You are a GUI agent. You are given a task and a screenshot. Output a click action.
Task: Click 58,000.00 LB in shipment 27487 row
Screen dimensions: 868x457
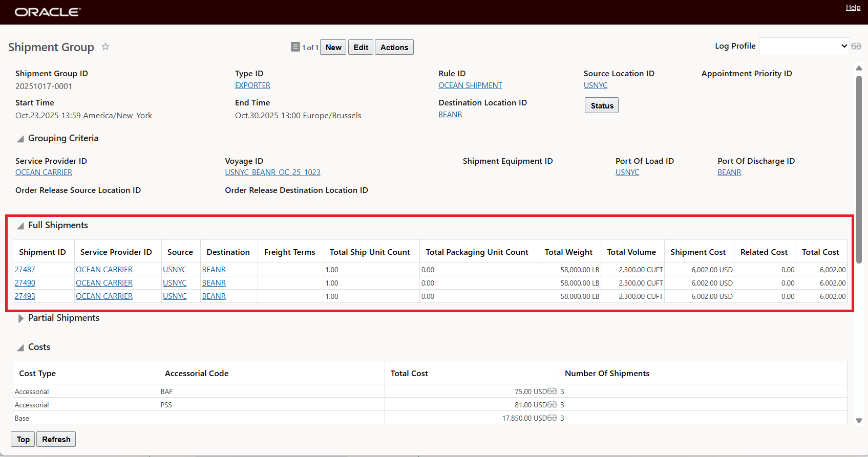tap(580, 270)
